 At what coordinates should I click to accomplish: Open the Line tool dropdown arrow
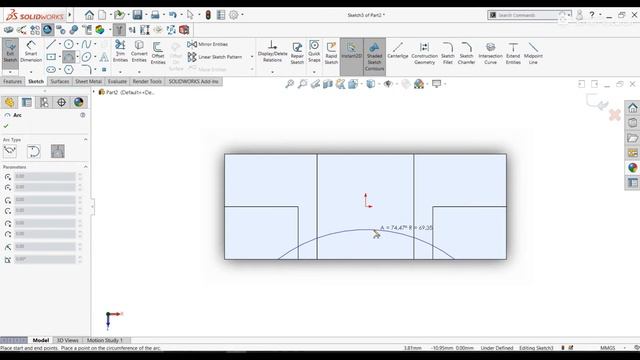60,44
